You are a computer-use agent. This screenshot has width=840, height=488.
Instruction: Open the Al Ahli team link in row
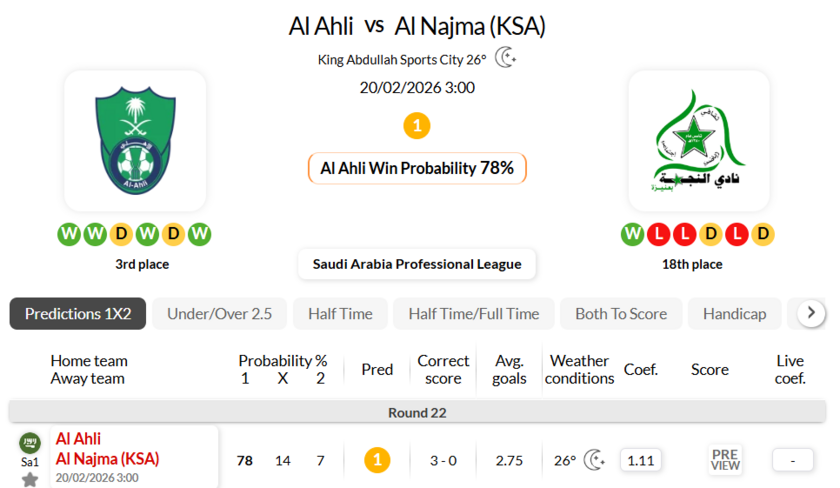coord(78,439)
